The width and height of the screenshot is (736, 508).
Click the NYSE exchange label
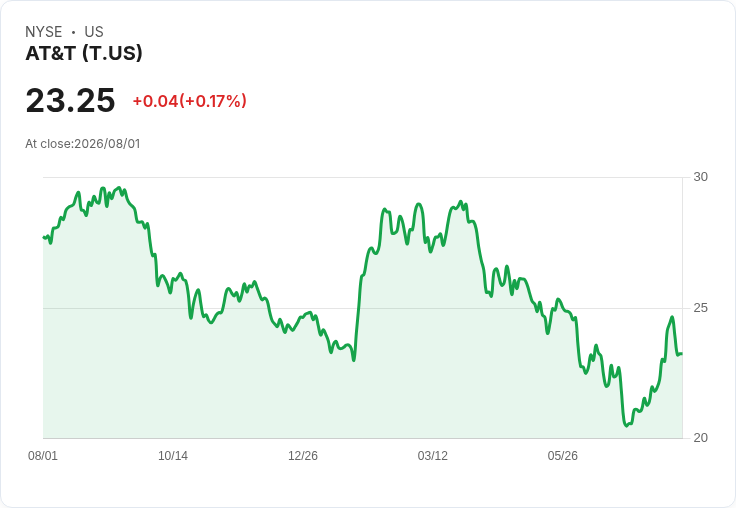44,32
